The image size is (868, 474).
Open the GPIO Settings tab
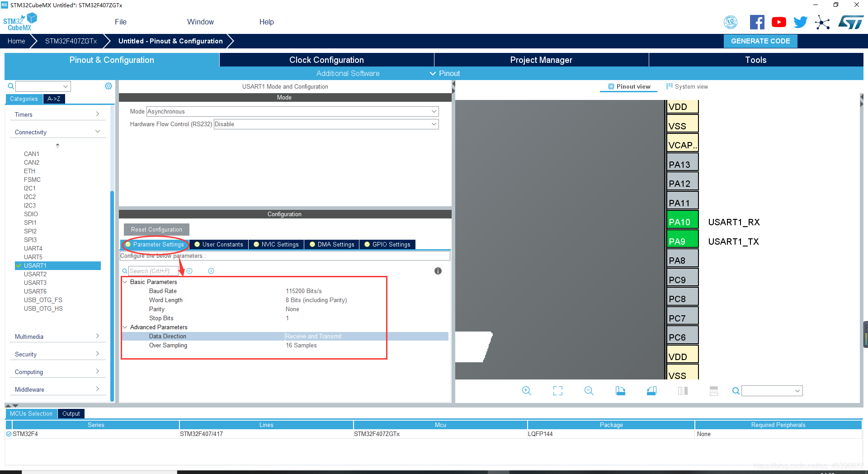(x=387, y=244)
